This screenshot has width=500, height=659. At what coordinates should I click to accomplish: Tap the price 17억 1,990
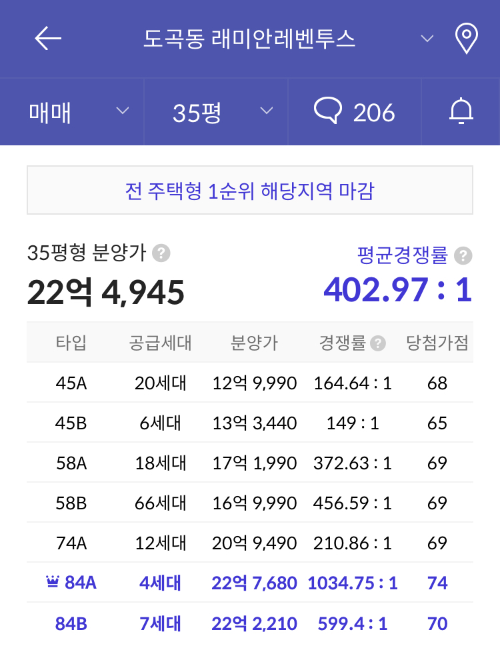(x=255, y=463)
